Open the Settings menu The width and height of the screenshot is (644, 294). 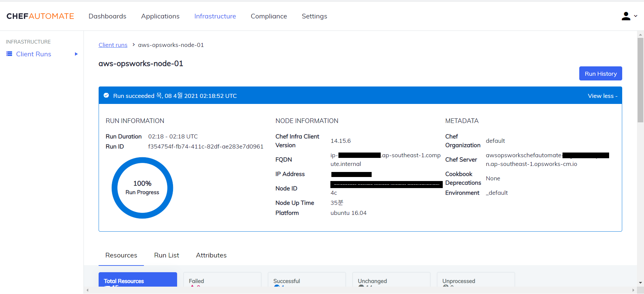click(x=314, y=16)
